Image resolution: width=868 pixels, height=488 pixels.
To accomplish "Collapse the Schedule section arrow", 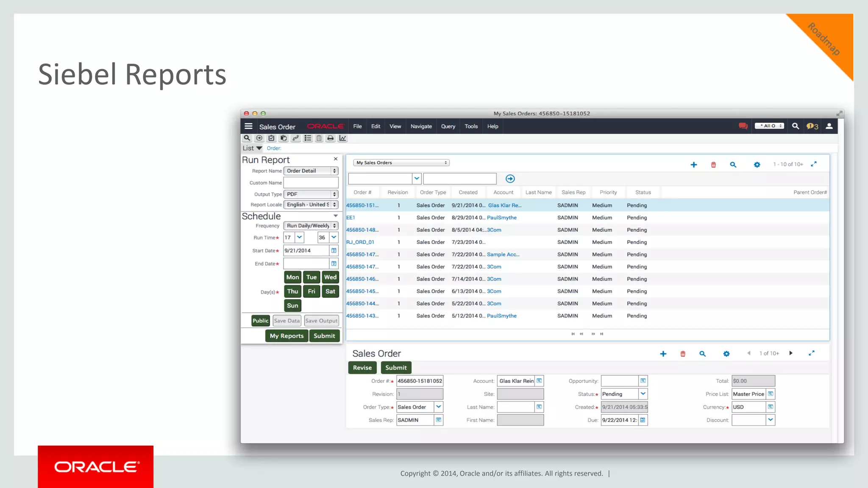I will pos(336,216).
